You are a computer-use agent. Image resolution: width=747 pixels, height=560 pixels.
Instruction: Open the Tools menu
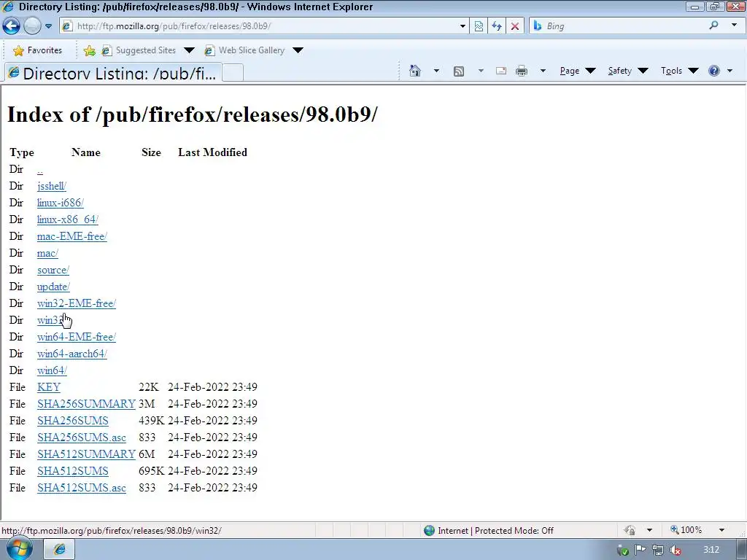pos(679,71)
